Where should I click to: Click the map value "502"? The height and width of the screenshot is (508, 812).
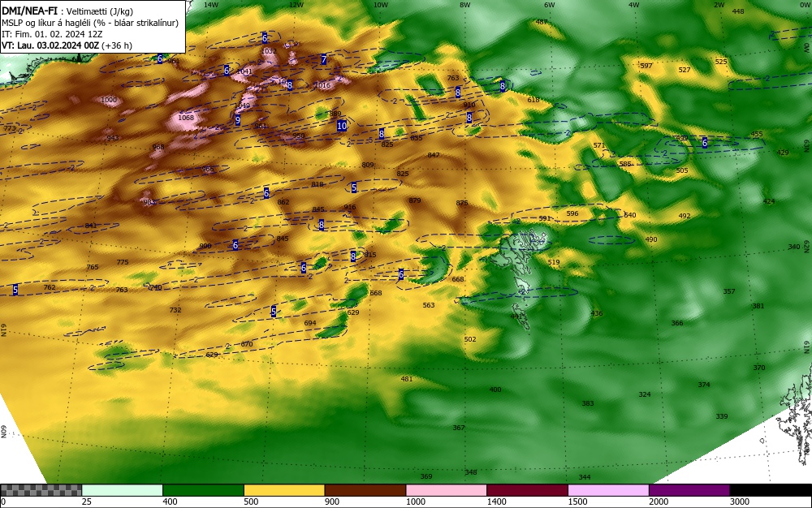click(469, 339)
